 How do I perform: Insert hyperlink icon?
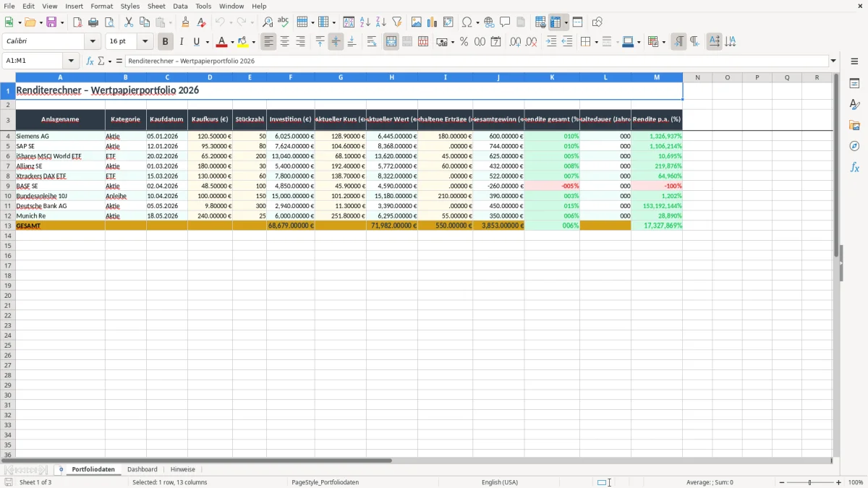click(x=489, y=22)
